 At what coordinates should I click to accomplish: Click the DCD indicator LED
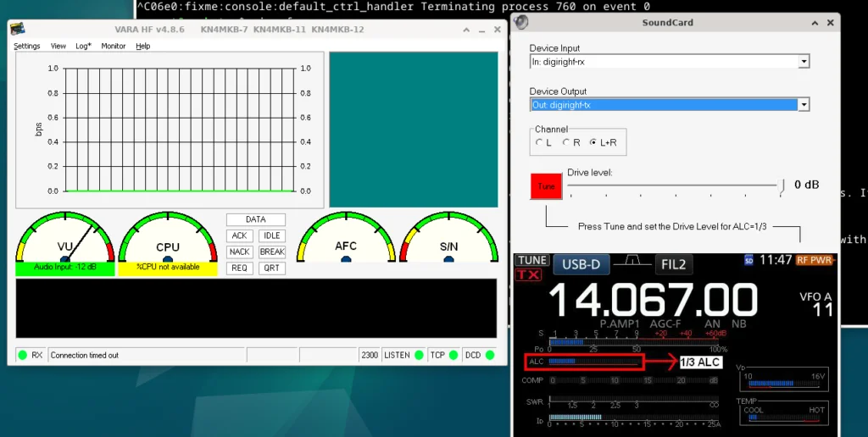(489, 355)
